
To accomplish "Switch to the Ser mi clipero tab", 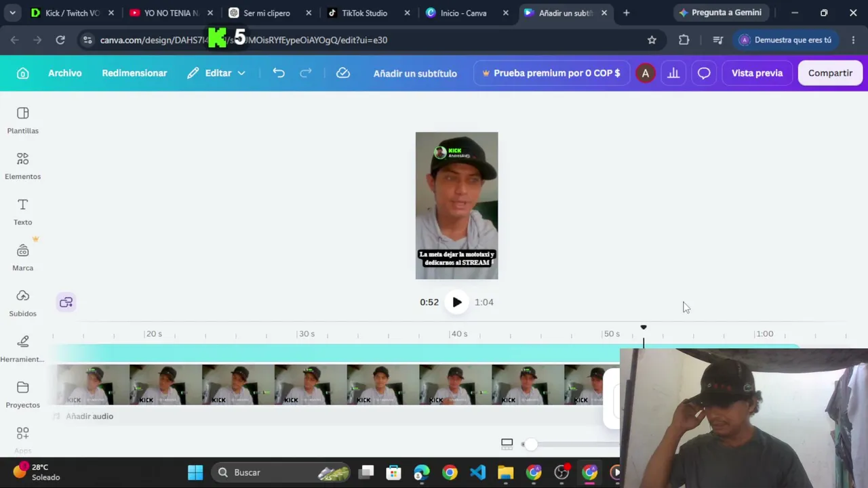I will tap(269, 13).
